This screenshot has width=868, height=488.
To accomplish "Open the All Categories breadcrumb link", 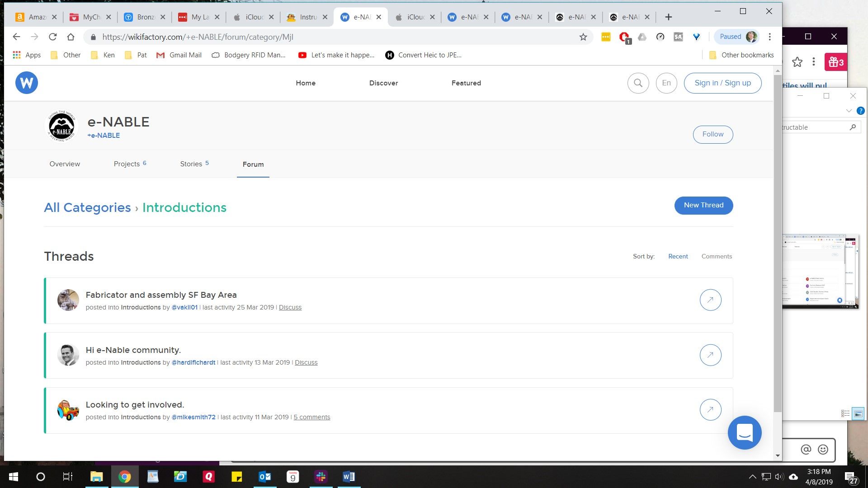I will coord(87,207).
